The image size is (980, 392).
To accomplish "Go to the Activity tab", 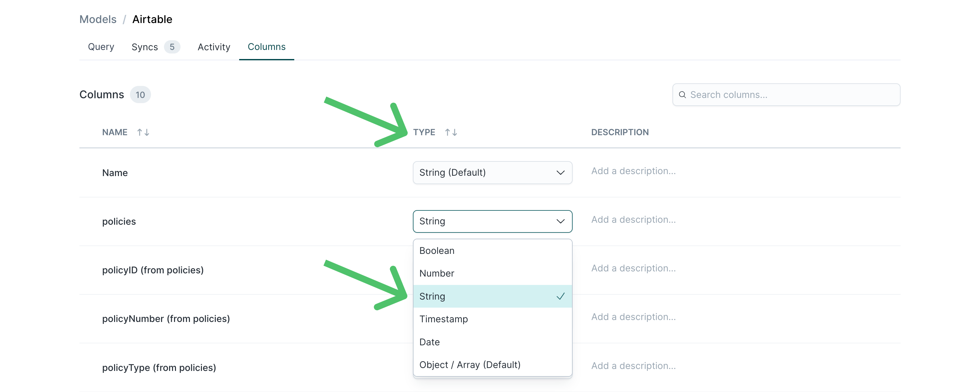I will [214, 47].
